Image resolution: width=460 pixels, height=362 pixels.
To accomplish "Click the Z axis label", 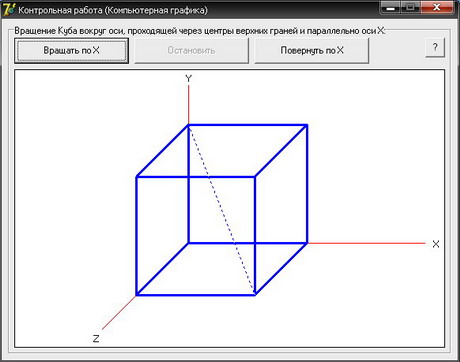I will pos(96,339).
